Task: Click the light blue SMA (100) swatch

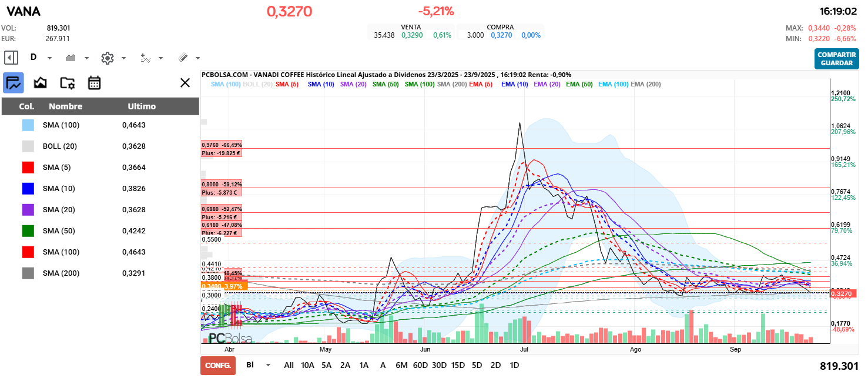Action: coord(28,125)
